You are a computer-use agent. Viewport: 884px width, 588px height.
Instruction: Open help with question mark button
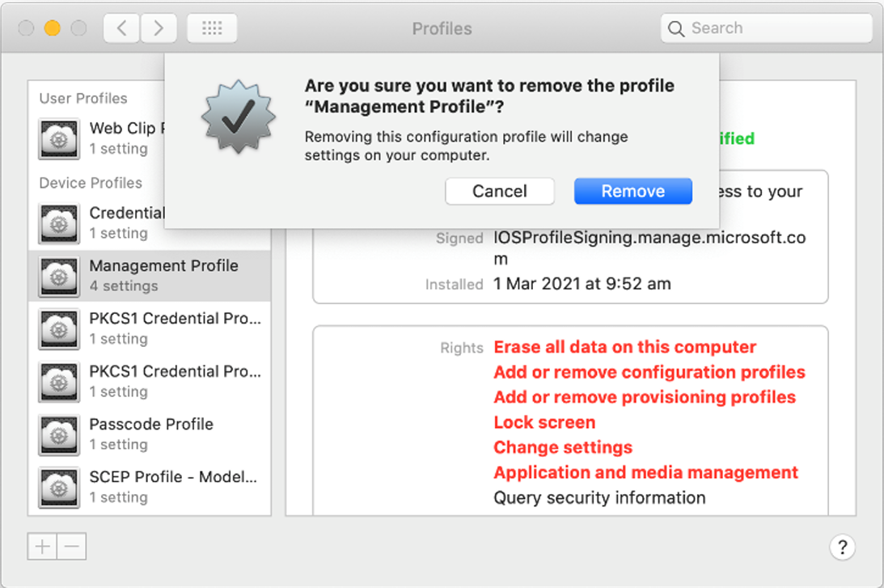[x=842, y=547]
